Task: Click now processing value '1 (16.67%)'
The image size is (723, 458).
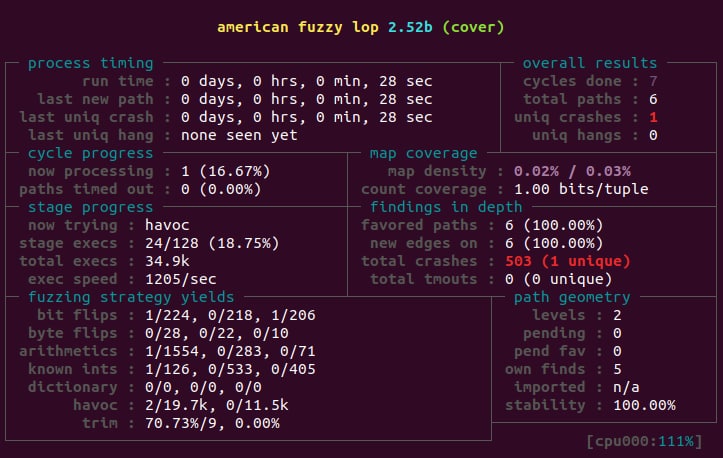Action: pyautogui.click(x=225, y=171)
